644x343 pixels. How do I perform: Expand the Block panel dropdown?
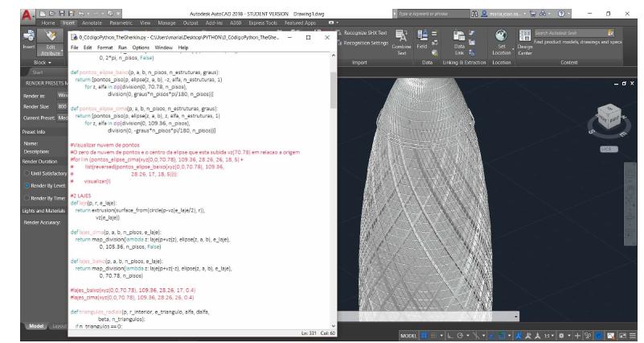point(43,63)
